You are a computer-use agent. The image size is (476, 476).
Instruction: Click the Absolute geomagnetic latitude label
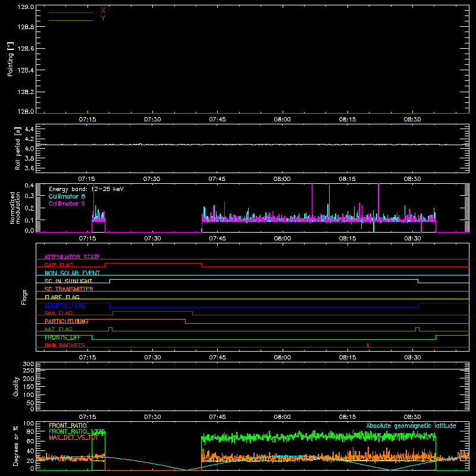point(411,425)
